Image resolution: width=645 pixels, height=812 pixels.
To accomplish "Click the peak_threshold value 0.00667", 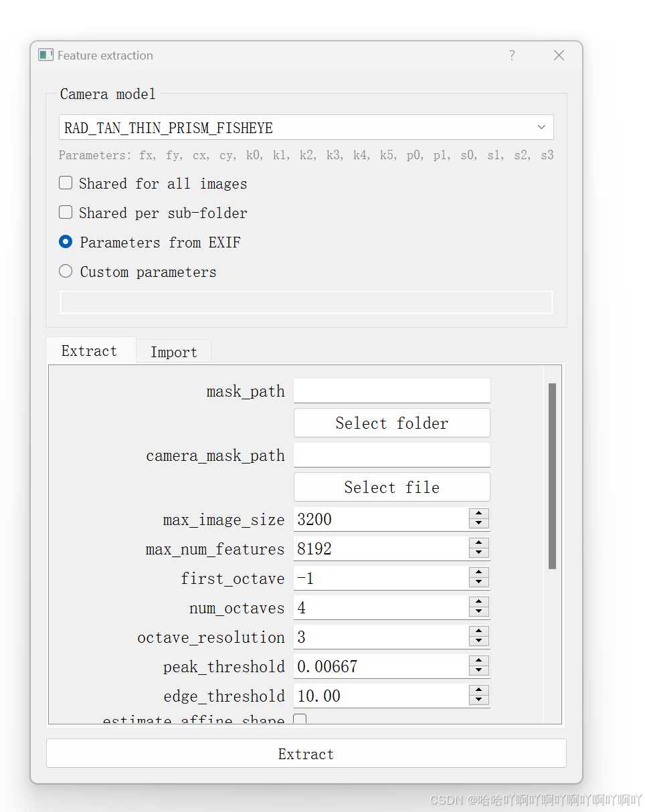I will [327, 667].
